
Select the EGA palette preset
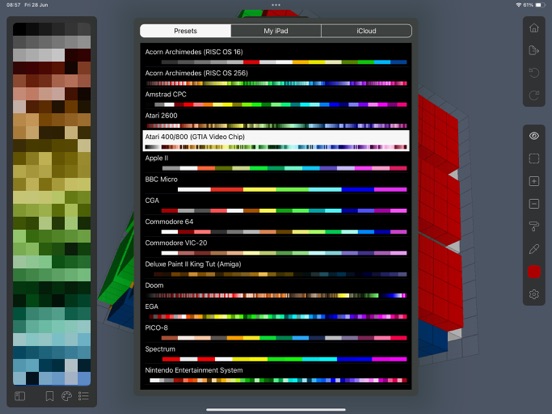[276, 311]
